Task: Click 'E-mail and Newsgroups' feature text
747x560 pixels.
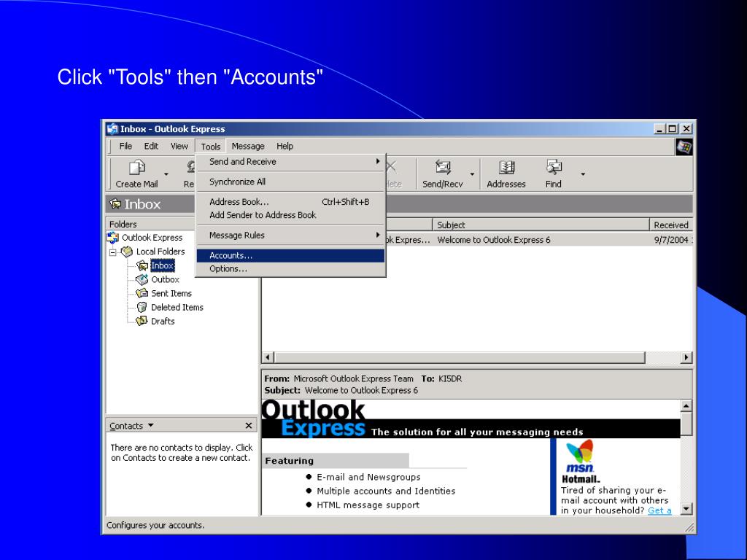Action: pyautogui.click(x=368, y=477)
